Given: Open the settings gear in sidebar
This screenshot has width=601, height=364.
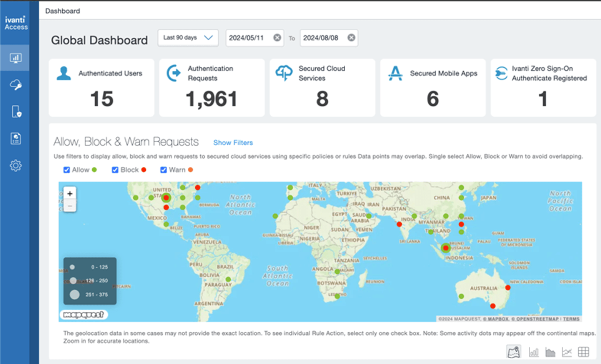Looking at the screenshot, I should coord(16,166).
